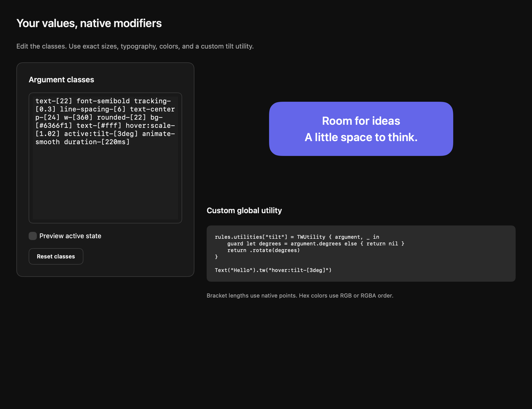The height and width of the screenshot is (409, 532).
Task: Click the 'Custom global utility' heading
Action: [244, 211]
